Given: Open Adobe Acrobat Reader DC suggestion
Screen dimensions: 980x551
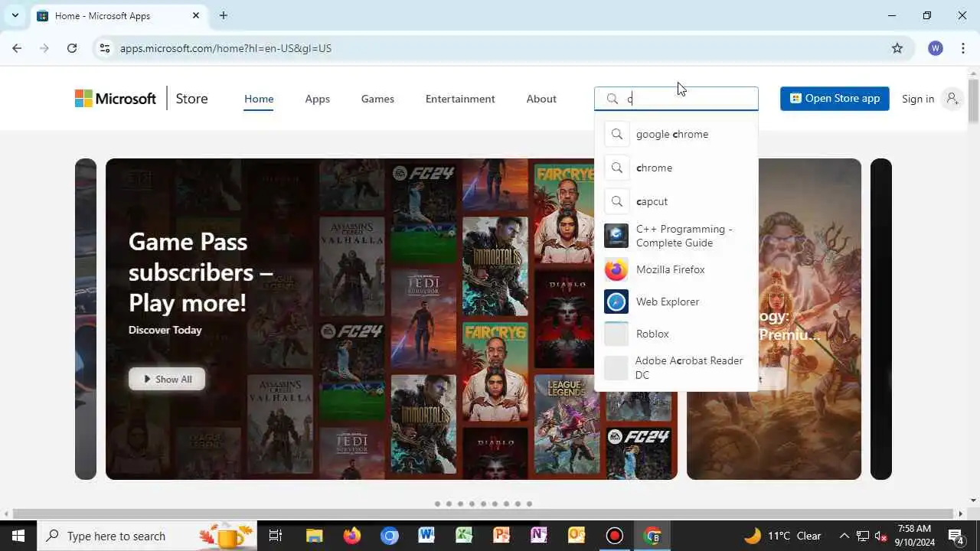Looking at the screenshot, I should [676, 367].
